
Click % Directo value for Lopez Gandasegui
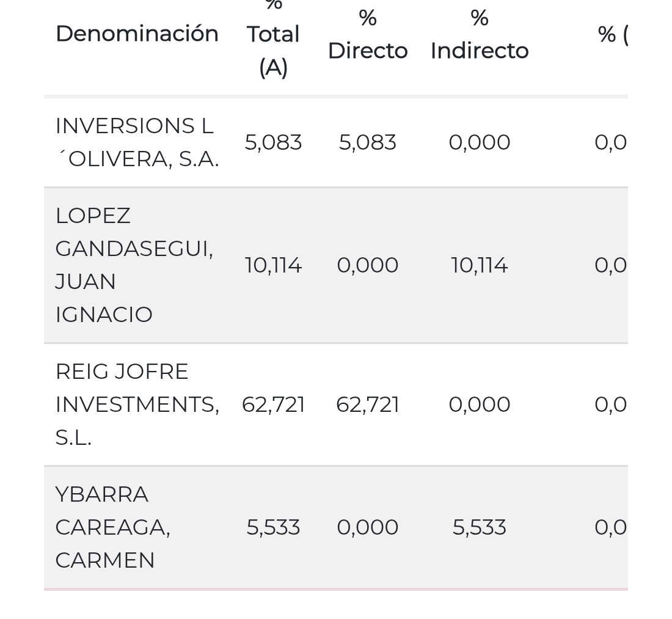coord(367,265)
